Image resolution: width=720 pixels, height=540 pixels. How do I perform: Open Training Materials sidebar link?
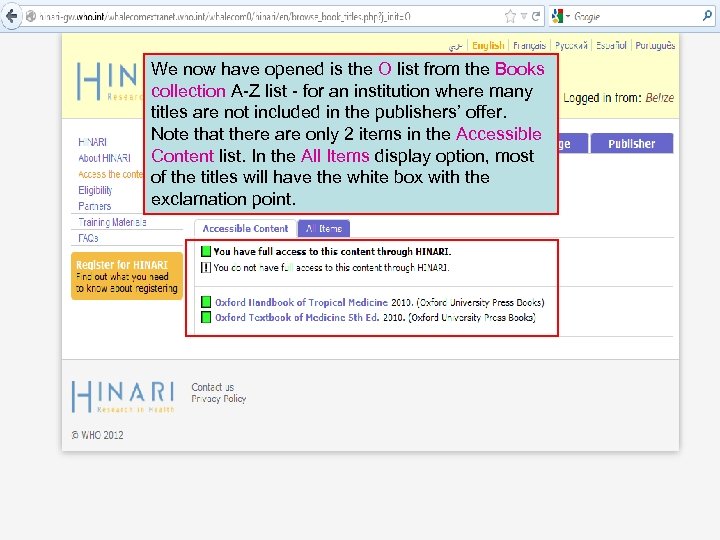(112, 222)
